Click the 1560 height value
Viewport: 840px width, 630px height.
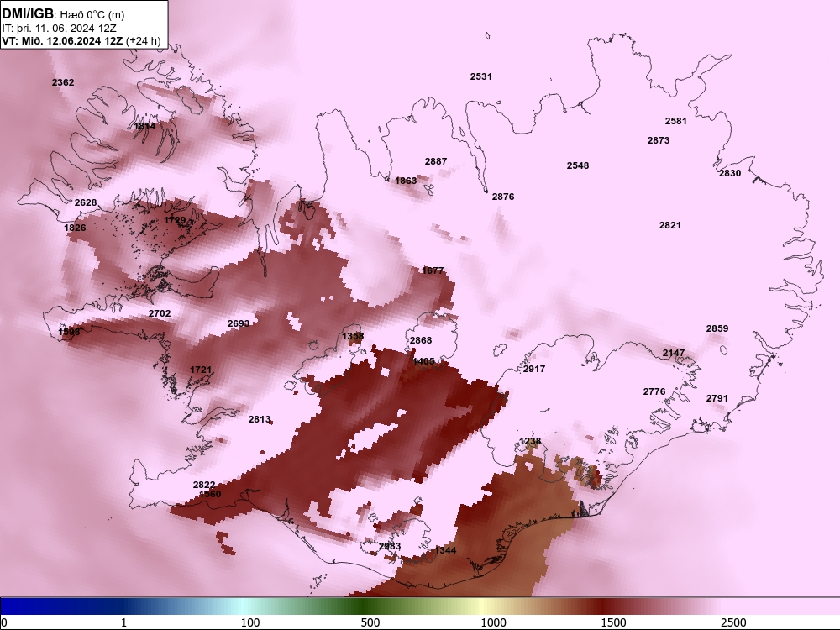coord(210,494)
